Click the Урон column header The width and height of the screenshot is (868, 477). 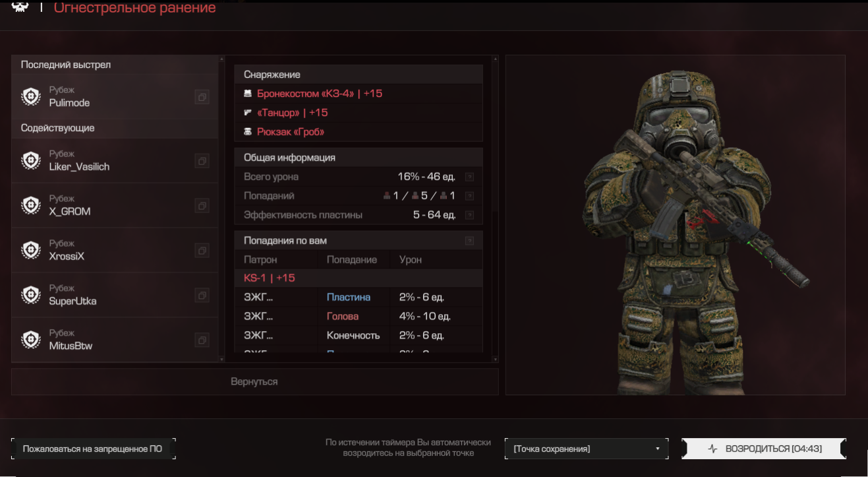pos(411,260)
